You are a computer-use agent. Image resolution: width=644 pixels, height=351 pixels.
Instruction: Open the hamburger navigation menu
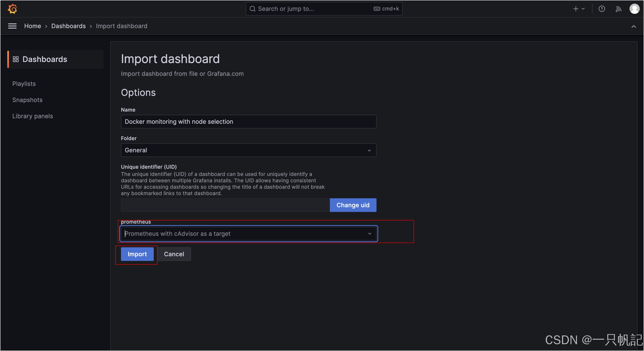12,26
